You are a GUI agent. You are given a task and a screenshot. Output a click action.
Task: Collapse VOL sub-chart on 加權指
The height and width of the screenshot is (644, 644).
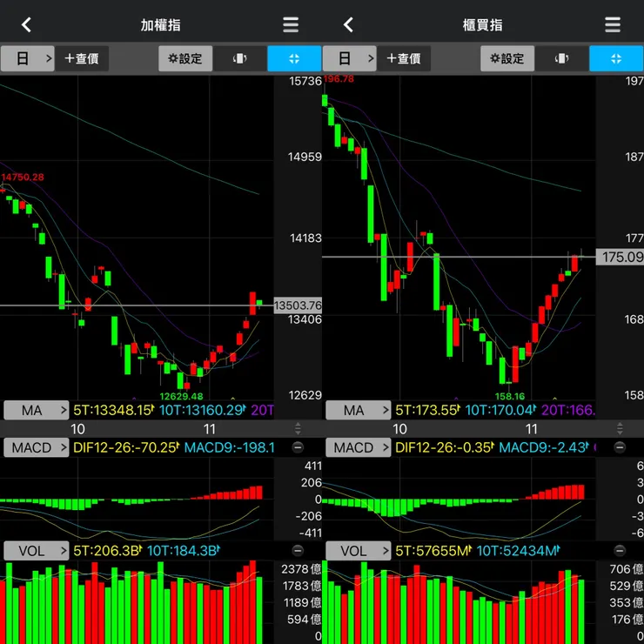298,550
